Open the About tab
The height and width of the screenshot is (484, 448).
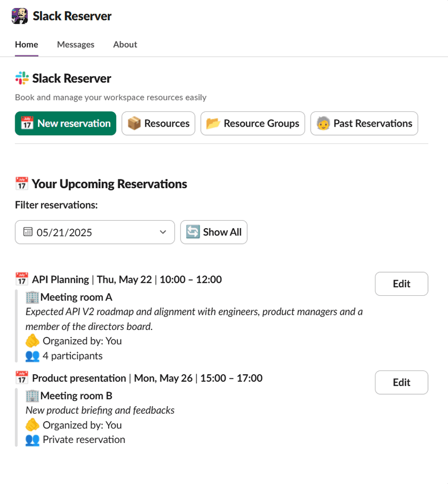[125, 44]
